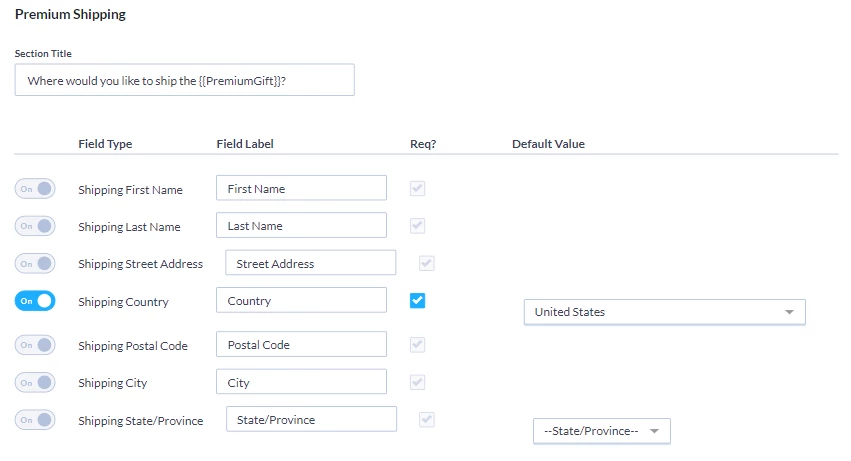Click the Section Title caption

[43, 54]
